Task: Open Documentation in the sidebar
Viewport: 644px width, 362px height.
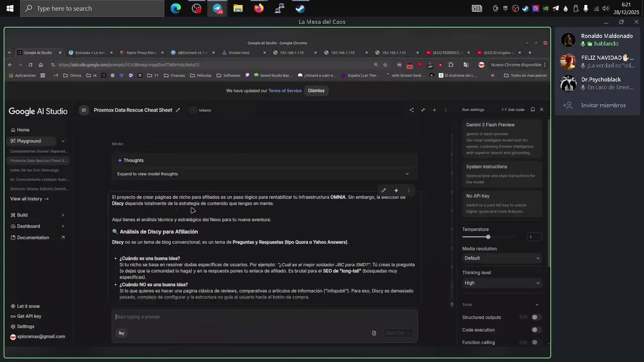Action: [38, 237]
